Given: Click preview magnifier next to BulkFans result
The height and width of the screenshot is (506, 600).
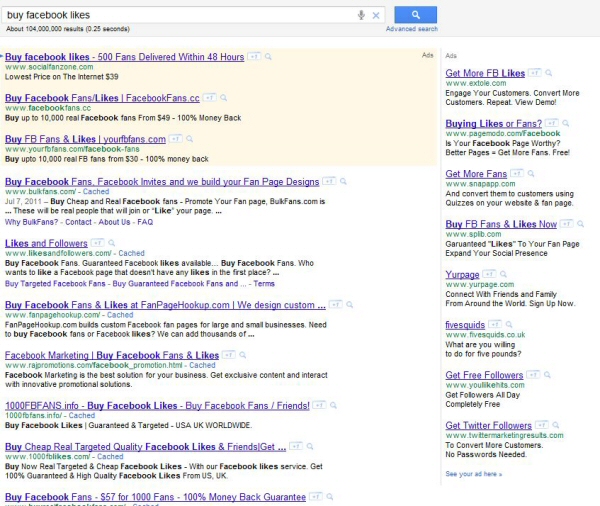Looking at the screenshot, I should (342, 180).
